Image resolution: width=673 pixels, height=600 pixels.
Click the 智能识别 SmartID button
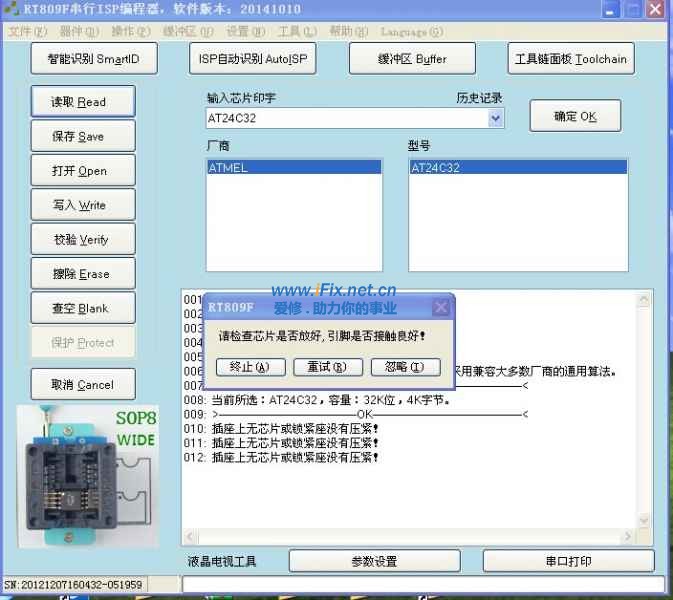click(94, 58)
